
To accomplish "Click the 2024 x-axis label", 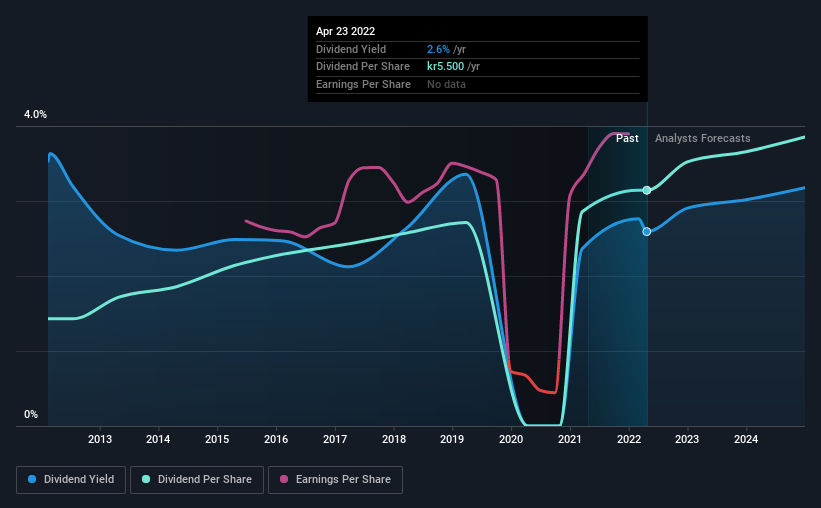I will coord(746,439).
